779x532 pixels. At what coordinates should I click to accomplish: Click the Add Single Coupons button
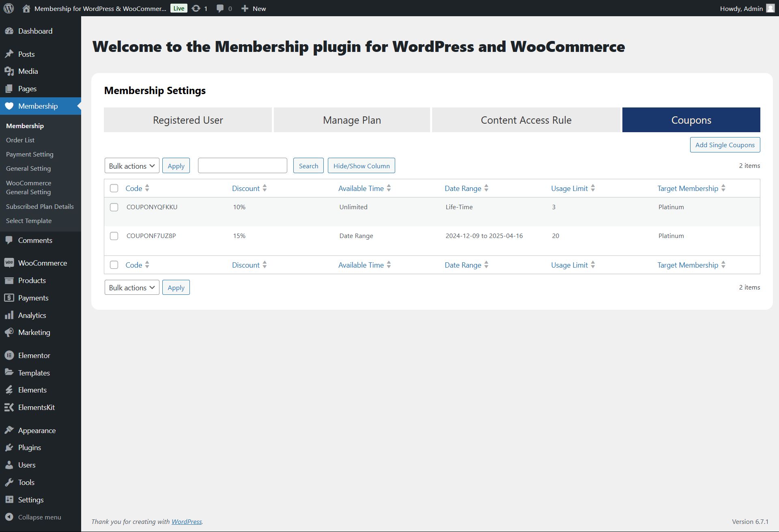pyautogui.click(x=725, y=145)
